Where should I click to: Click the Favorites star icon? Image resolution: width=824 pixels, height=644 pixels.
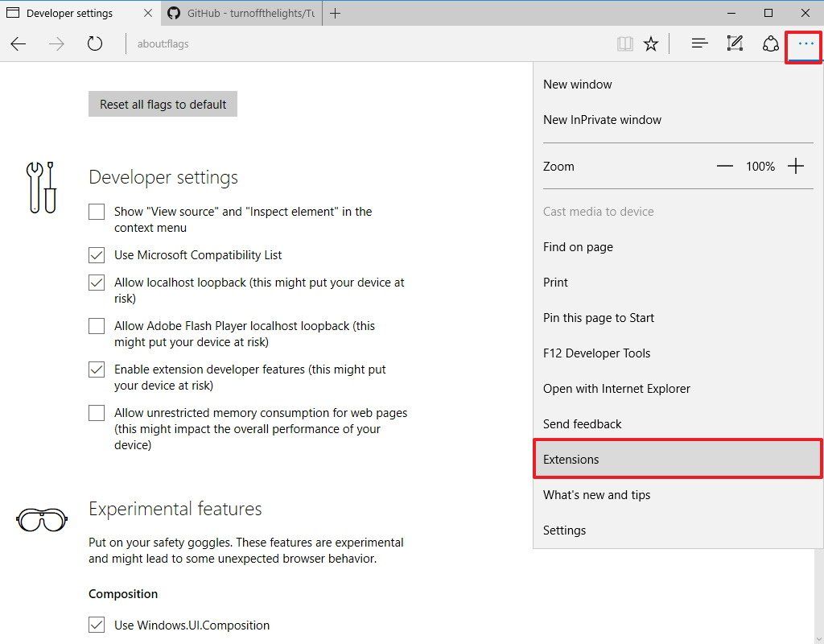click(x=651, y=43)
